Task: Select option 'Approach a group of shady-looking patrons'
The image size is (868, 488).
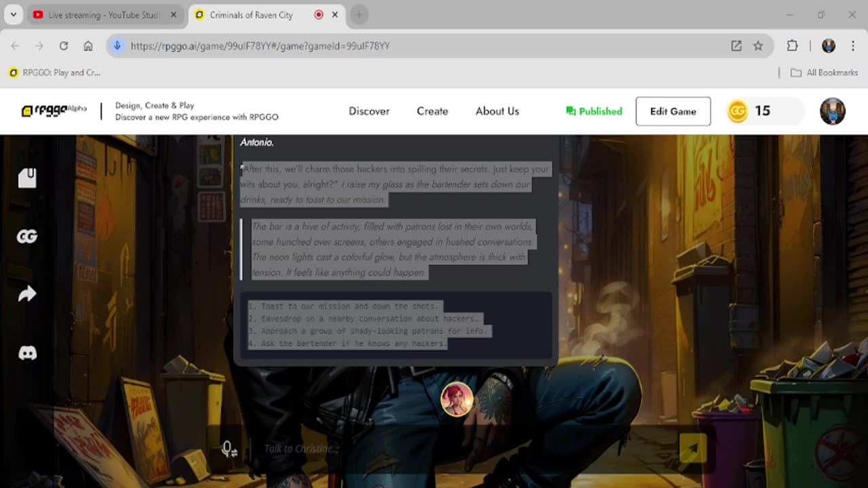Action: (x=368, y=331)
